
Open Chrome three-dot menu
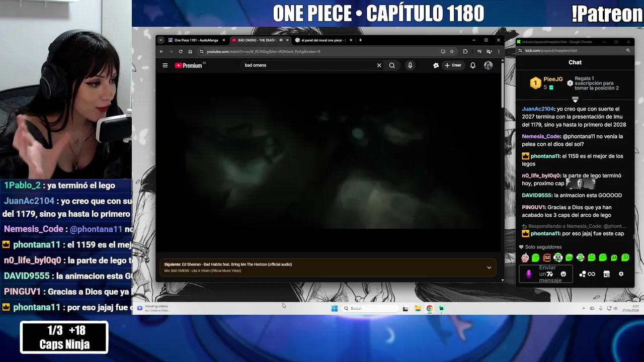499,51
